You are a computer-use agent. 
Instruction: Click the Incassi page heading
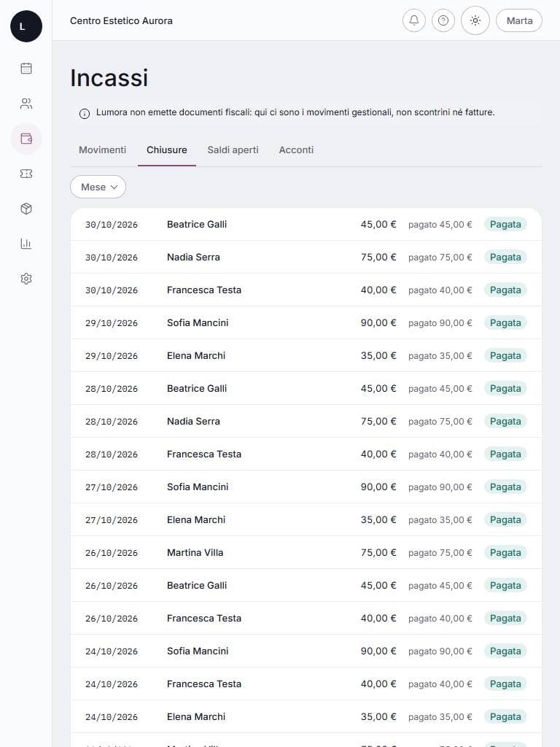[109, 77]
